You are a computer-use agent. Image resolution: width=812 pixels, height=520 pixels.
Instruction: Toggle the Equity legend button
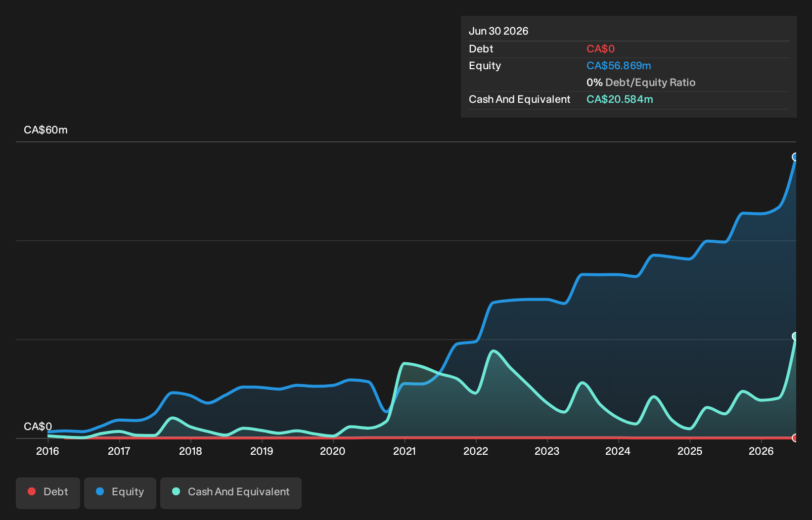click(x=120, y=493)
